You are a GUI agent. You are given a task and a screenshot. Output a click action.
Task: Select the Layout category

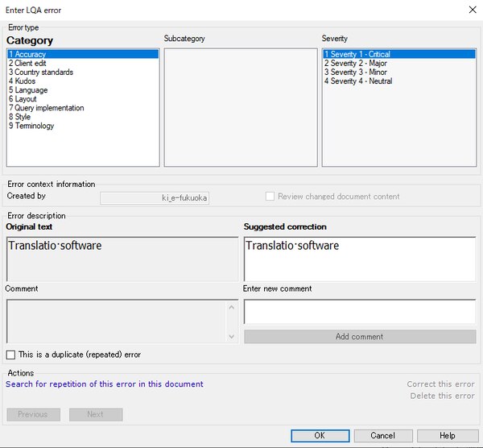click(27, 99)
